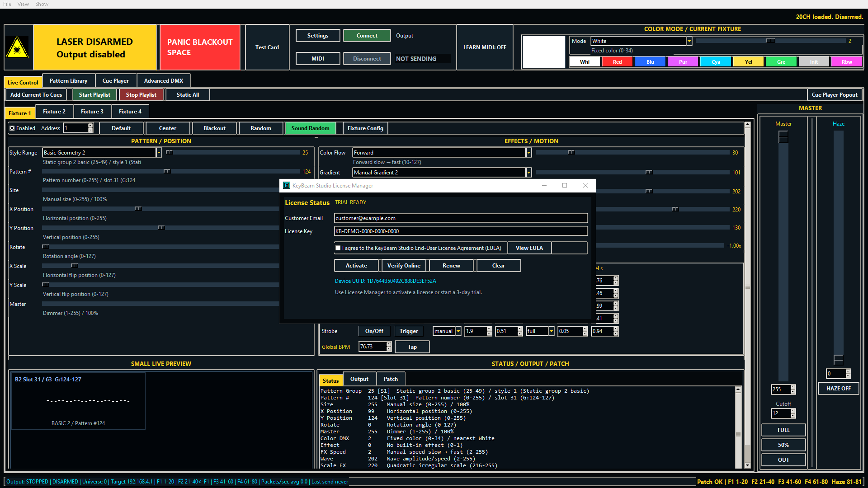The width and height of the screenshot is (868, 488).
Task: Open the Show menu
Action: point(42,4)
